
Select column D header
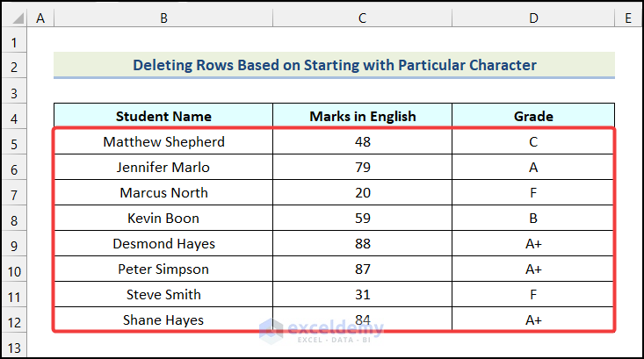click(x=533, y=18)
